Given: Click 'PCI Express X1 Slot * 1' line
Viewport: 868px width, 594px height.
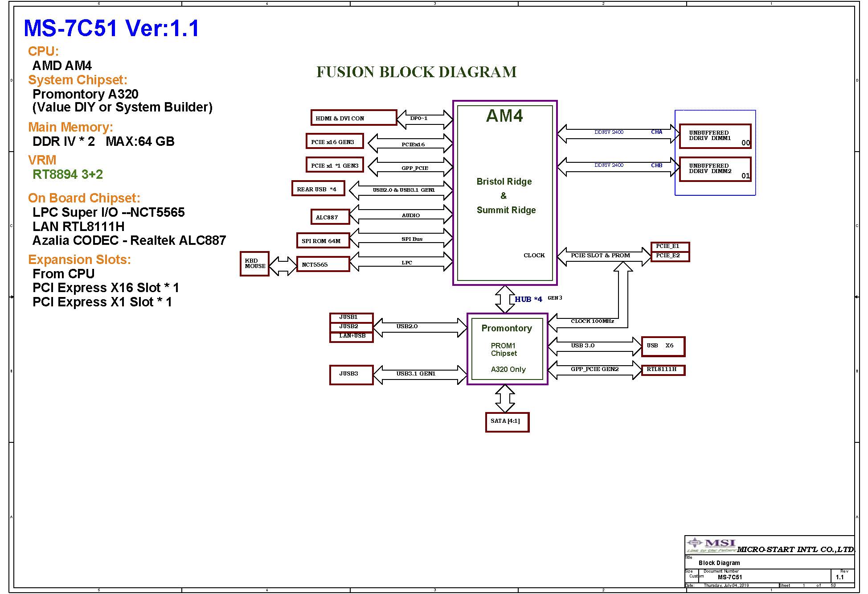Looking at the screenshot, I should (102, 302).
